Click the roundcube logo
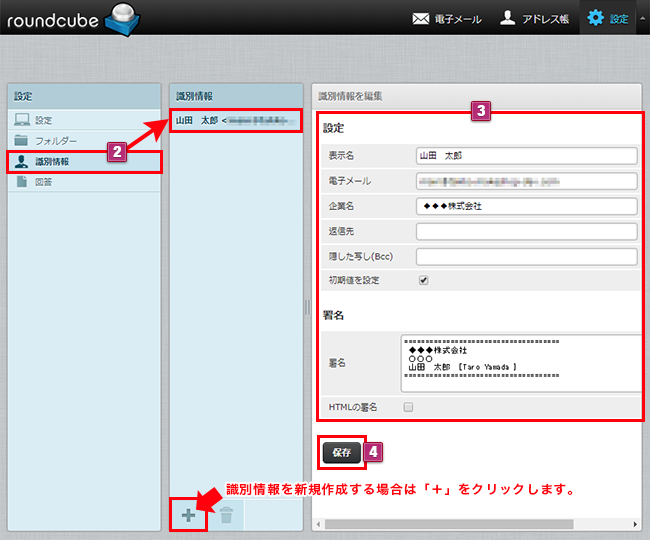The width and height of the screenshot is (650, 540). (x=73, y=19)
